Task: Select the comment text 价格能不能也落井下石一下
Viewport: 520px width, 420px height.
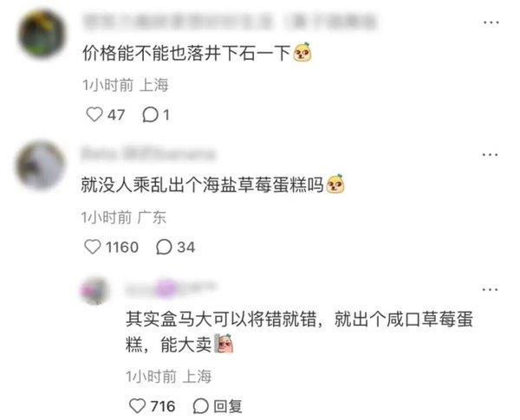Action: pyautogui.click(x=186, y=53)
